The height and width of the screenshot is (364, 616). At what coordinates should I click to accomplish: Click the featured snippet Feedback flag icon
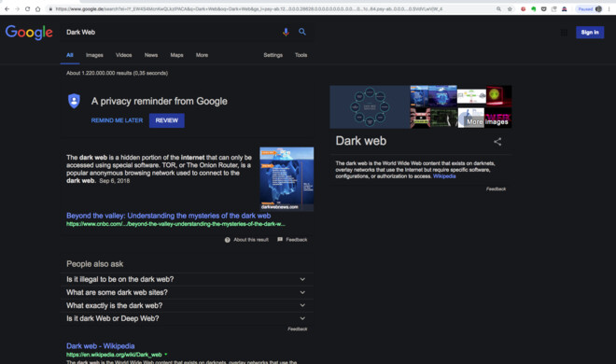point(280,239)
